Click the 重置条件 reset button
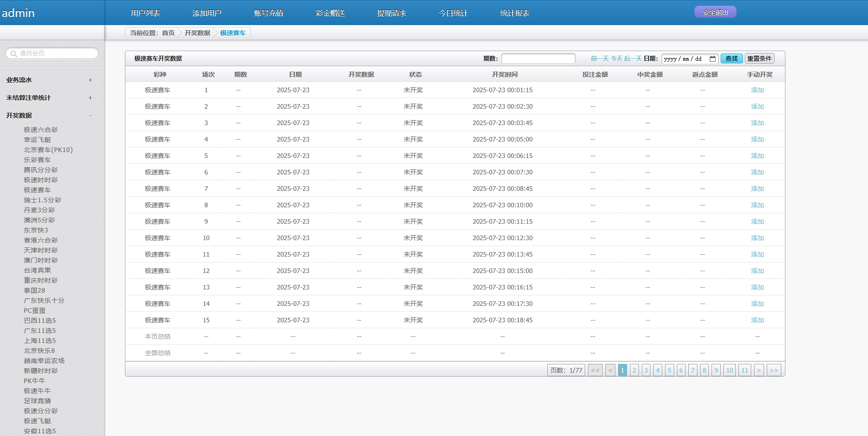The width and height of the screenshot is (868, 436). pyautogui.click(x=759, y=58)
